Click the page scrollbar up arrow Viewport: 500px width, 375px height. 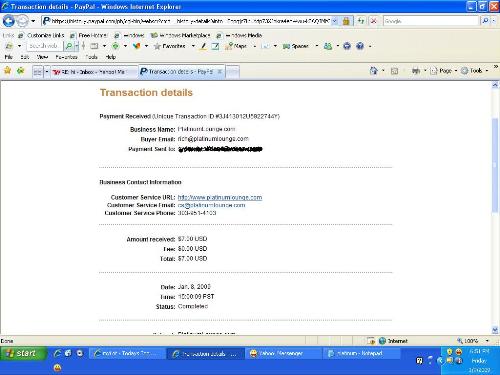pyautogui.click(x=495, y=85)
